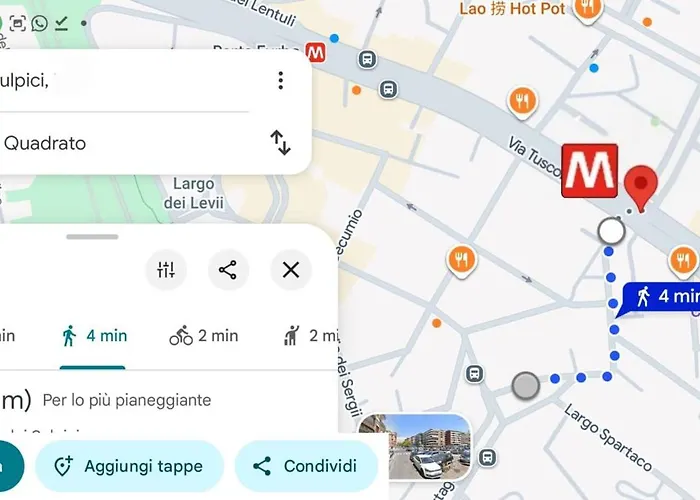
Task: Tap the bus stop icon right of the thumbnail
Action: 488,458
